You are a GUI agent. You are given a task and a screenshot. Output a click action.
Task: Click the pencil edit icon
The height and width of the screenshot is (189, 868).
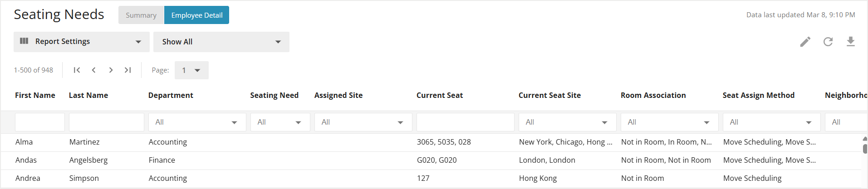[805, 42]
